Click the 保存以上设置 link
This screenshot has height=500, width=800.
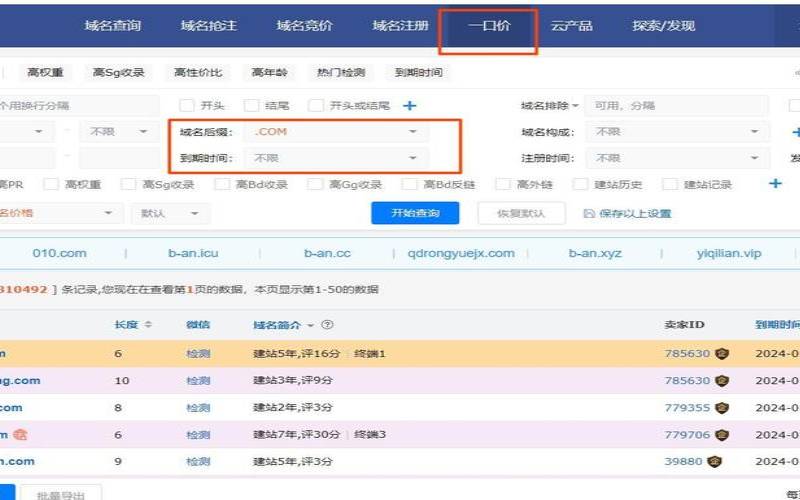[635, 213]
